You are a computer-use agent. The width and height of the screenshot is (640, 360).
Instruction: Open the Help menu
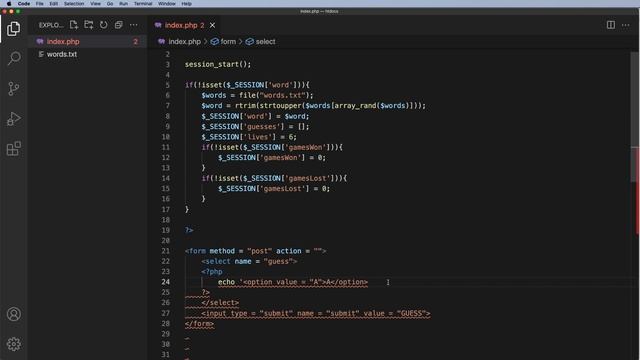pos(187,4)
